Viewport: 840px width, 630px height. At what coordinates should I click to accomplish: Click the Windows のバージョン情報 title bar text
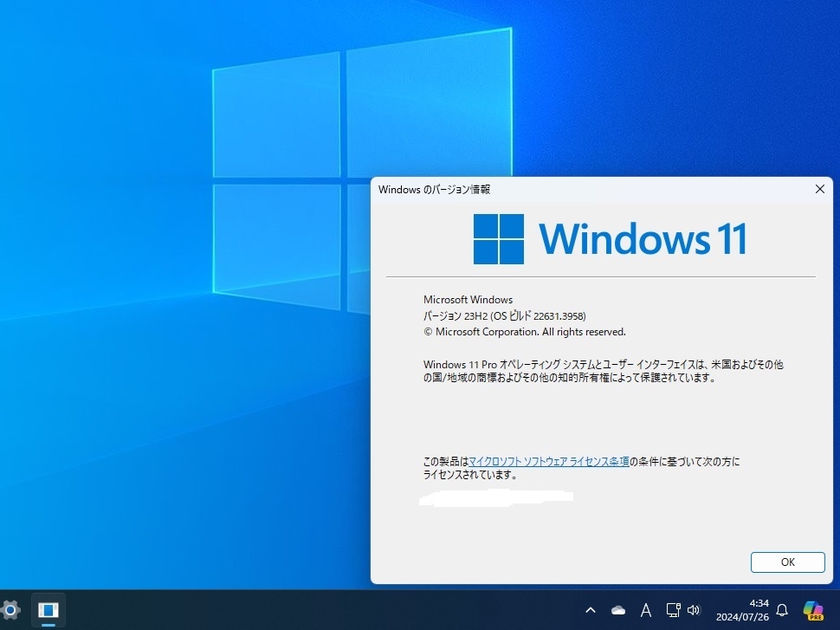point(434,189)
